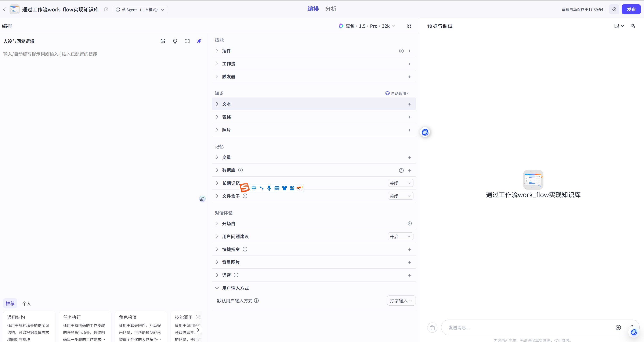Image resolution: width=644 pixels, height=342 pixels.
Task: Open the version history clock icon
Action: click(614, 10)
